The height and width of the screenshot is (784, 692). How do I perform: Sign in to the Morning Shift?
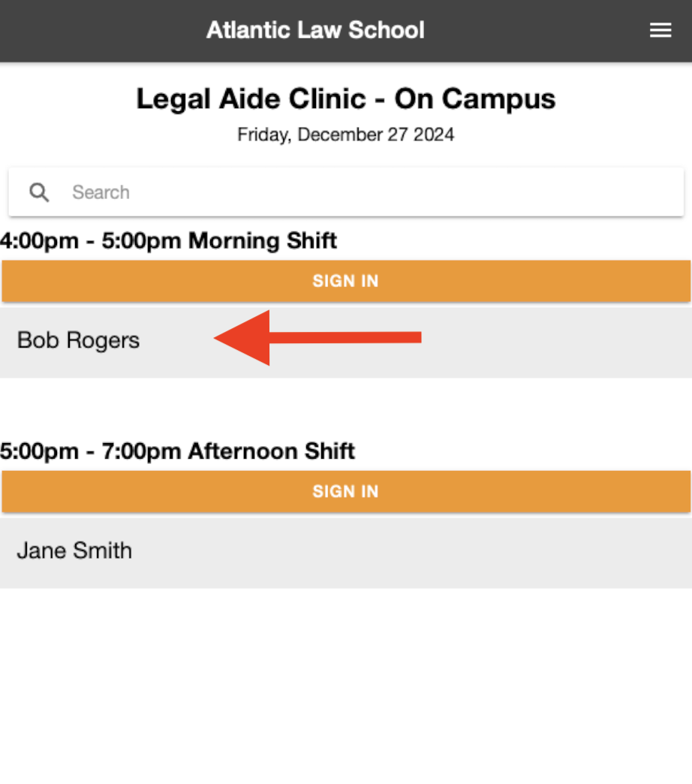point(345,281)
